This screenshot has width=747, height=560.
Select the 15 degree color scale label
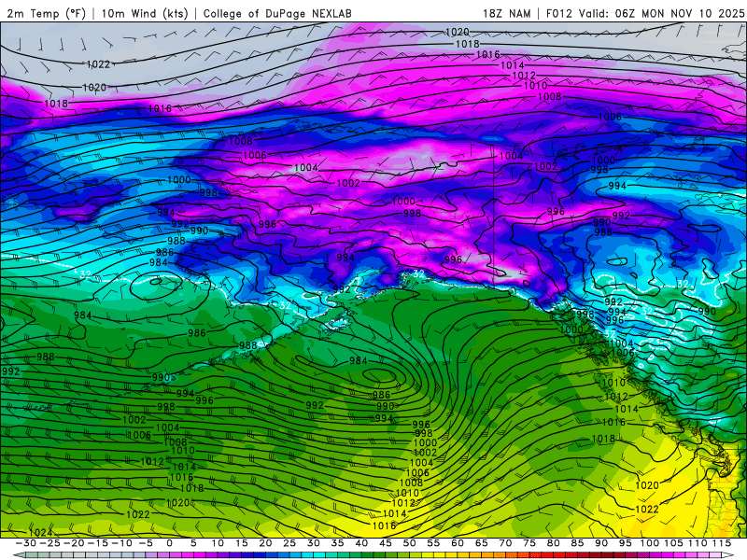coord(242,543)
